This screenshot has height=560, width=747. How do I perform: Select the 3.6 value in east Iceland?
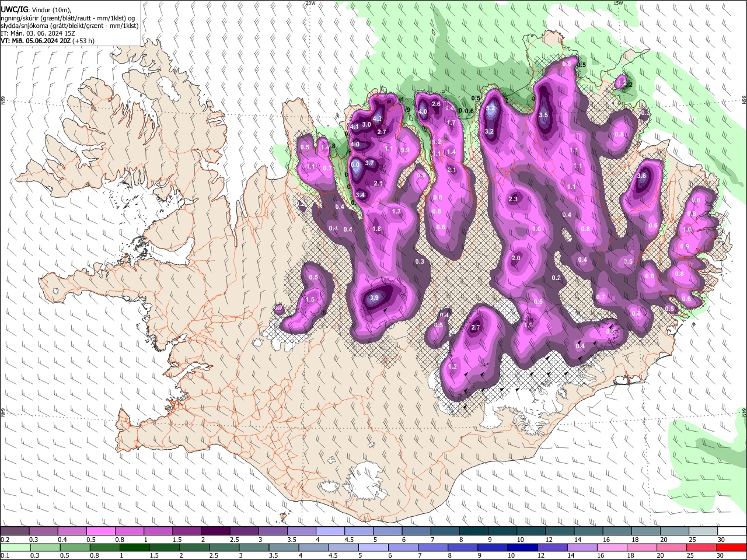click(642, 176)
